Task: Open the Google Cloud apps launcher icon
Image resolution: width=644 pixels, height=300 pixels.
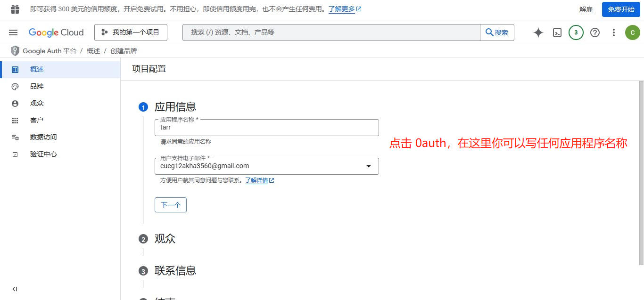Action: click(15, 8)
